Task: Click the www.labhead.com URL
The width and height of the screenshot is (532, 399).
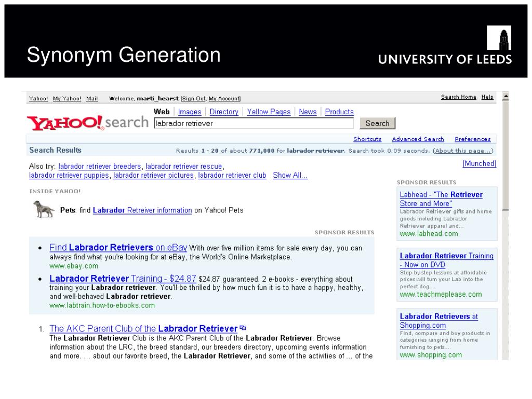Action: (x=429, y=234)
